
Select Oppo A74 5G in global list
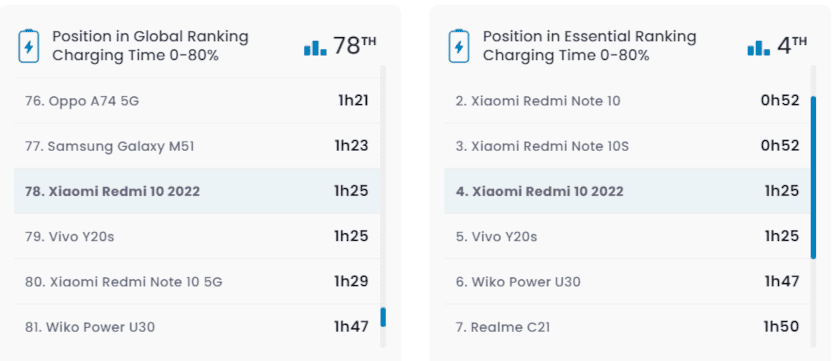pyautogui.click(x=197, y=101)
